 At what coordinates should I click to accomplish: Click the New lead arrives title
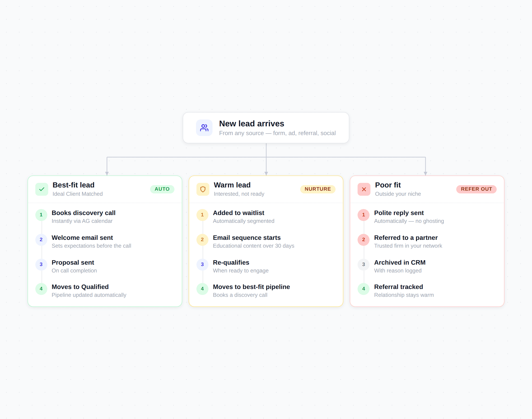(251, 124)
